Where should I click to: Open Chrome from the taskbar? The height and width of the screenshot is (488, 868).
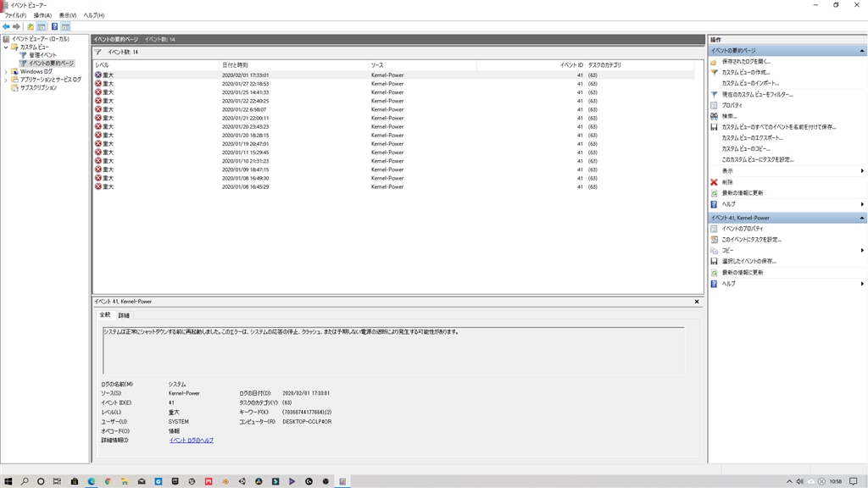pos(108,481)
